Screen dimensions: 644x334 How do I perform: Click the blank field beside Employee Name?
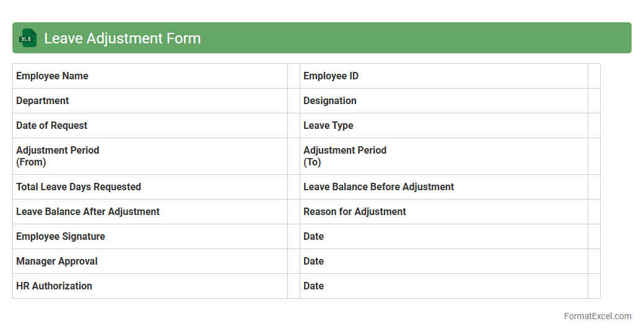[294, 76]
